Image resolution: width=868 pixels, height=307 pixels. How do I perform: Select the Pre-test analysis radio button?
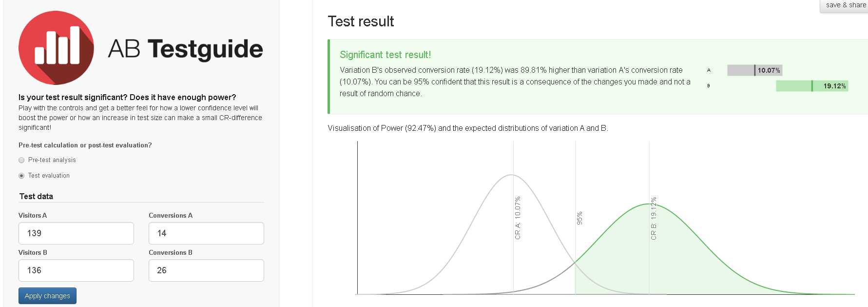(21, 160)
